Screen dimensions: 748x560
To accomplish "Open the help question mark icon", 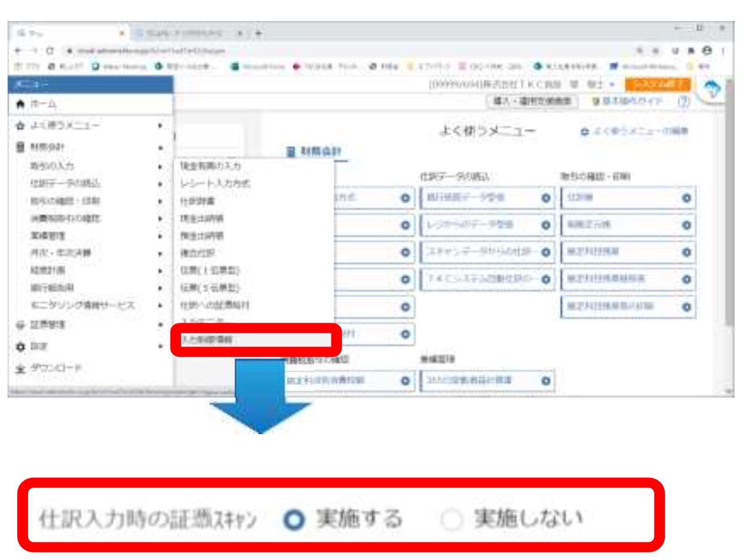I will tap(684, 101).
